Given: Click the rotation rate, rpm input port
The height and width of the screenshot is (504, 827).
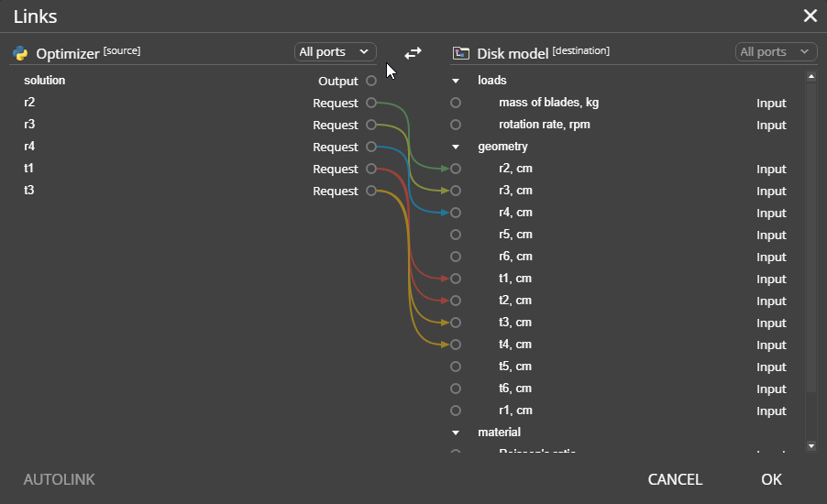Looking at the screenshot, I should 456,125.
